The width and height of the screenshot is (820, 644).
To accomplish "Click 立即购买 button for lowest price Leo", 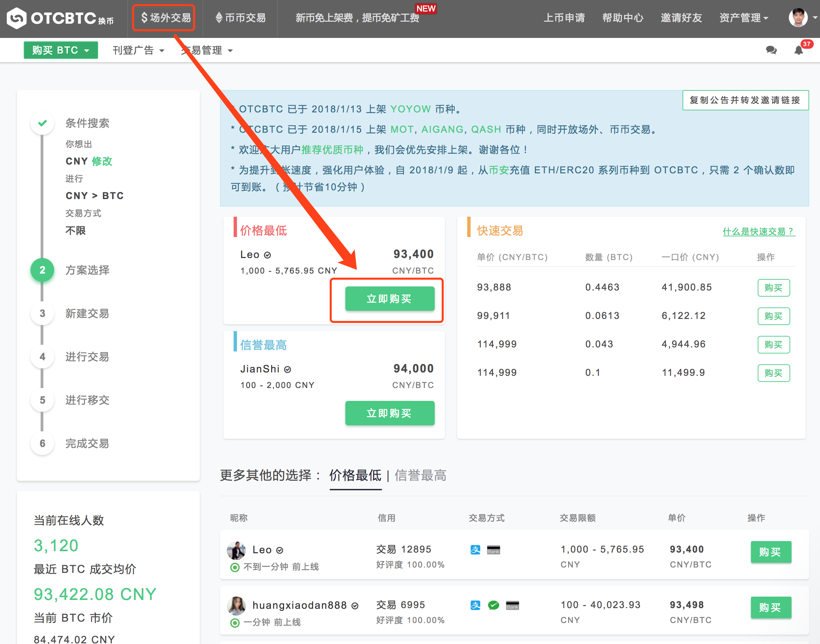I will [389, 298].
